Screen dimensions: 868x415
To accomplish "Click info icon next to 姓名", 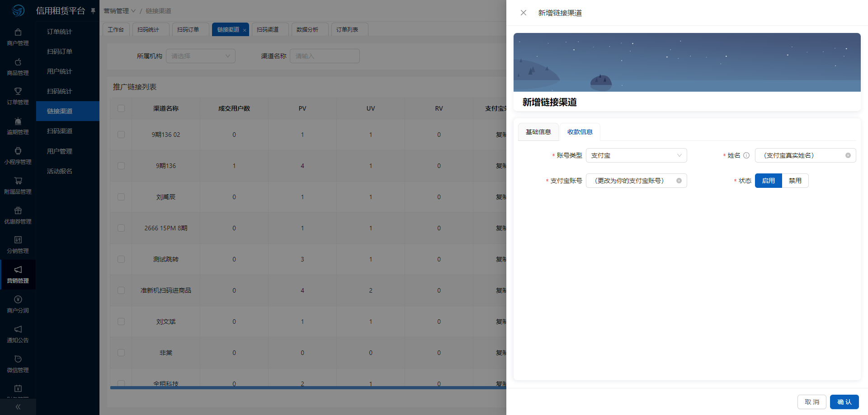I will [x=746, y=155].
